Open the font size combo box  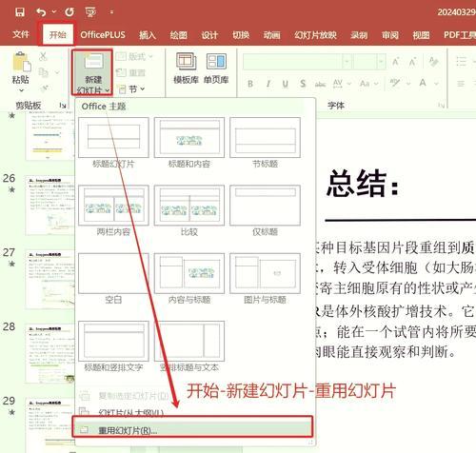[x=369, y=62]
